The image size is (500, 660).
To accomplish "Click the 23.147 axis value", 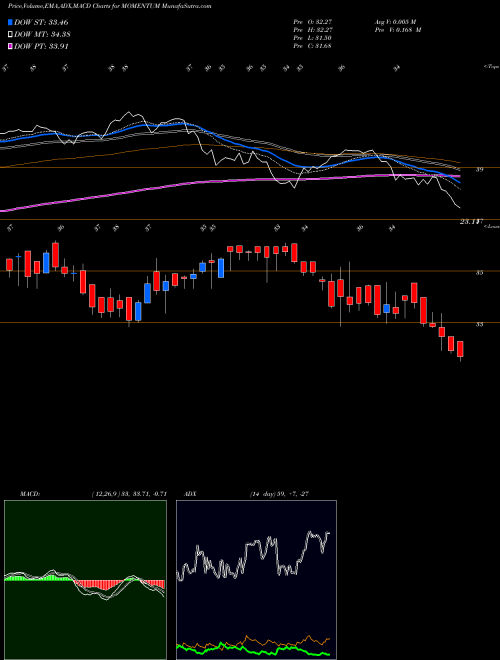I will coord(471,221).
